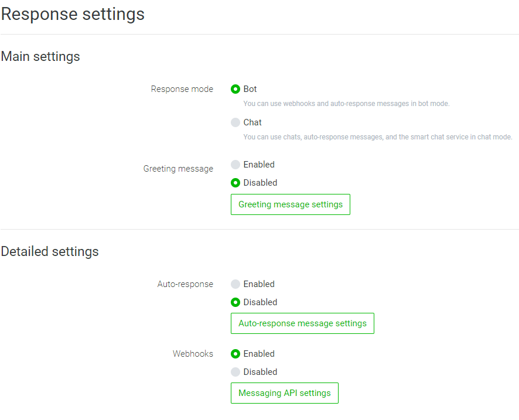519x420 pixels.
Task: Go to Messaging API settings
Action: 285,393
